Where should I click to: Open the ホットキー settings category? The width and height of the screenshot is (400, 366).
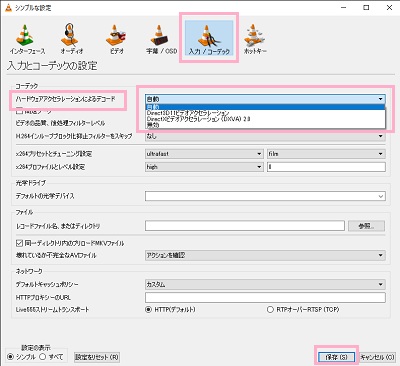pyautogui.click(x=255, y=39)
